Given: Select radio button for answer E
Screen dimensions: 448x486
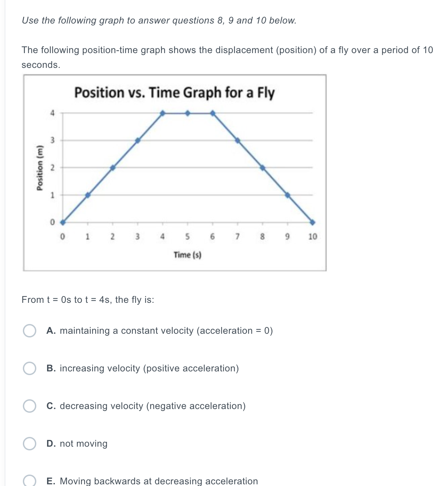Looking at the screenshot, I should click(x=30, y=480).
